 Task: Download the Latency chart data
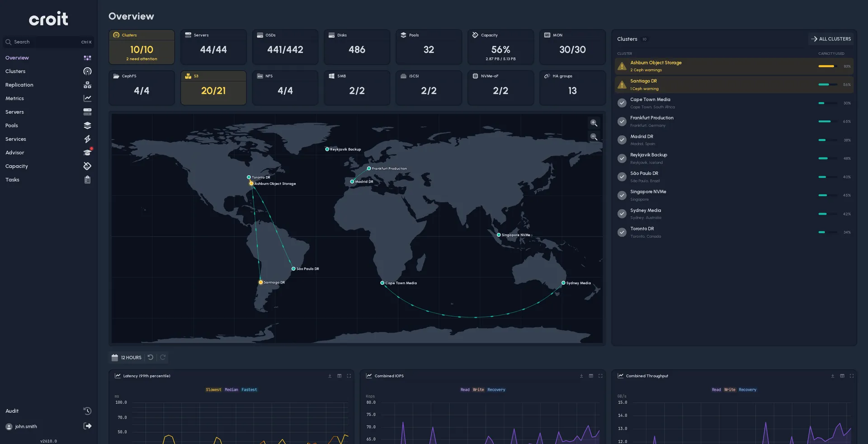coord(330,376)
